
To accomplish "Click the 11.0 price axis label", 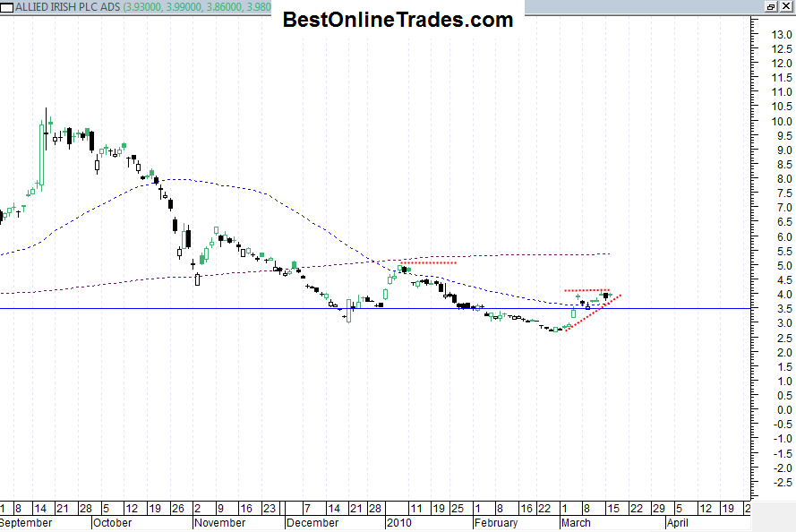I will [x=782, y=92].
